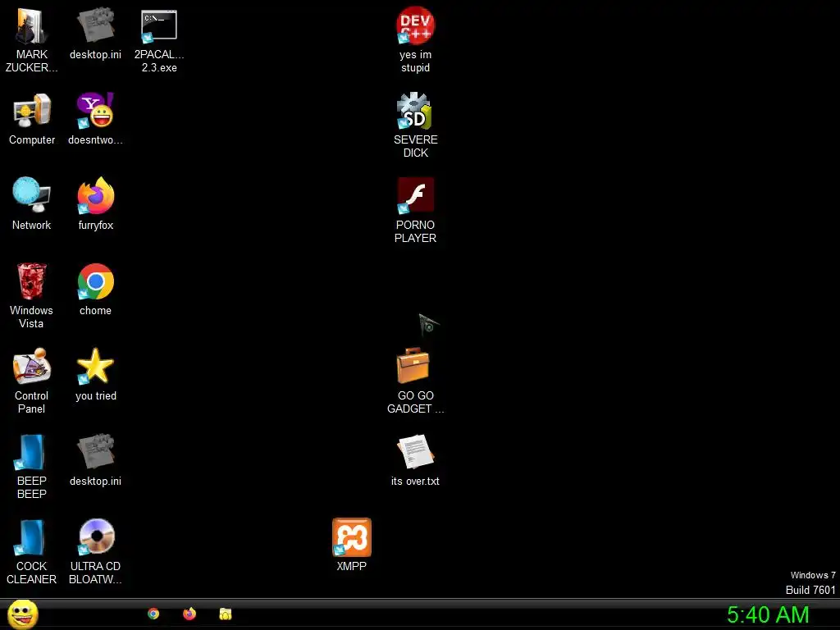The height and width of the screenshot is (630, 840).
Task: Click the Chrome icon in the taskbar
Action: click(x=153, y=614)
